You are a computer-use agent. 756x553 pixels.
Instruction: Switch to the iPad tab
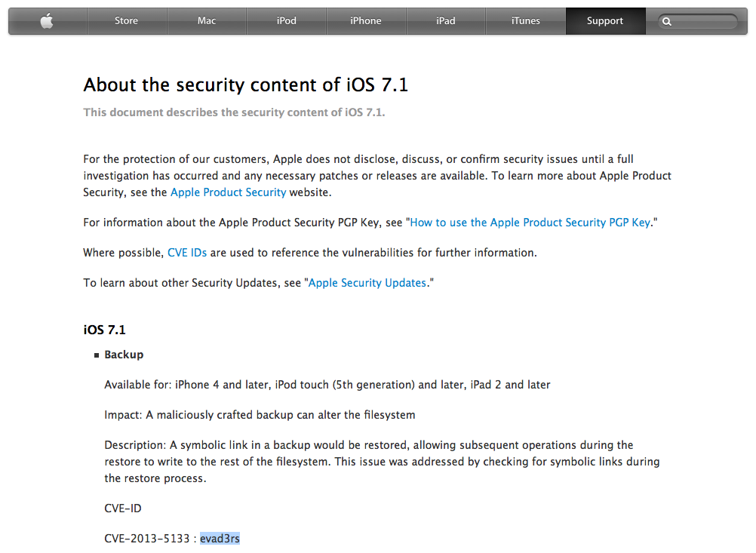coord(446,21)
